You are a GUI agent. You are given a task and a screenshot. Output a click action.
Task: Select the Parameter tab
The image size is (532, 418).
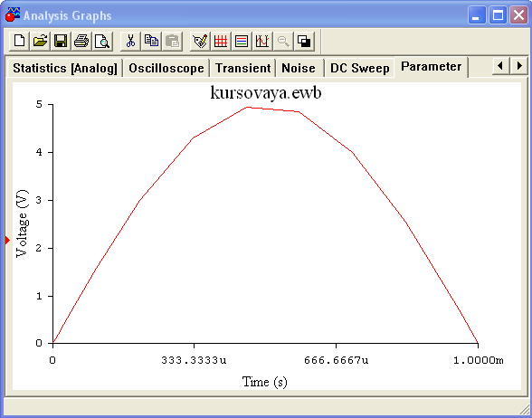tap(432, 67)
